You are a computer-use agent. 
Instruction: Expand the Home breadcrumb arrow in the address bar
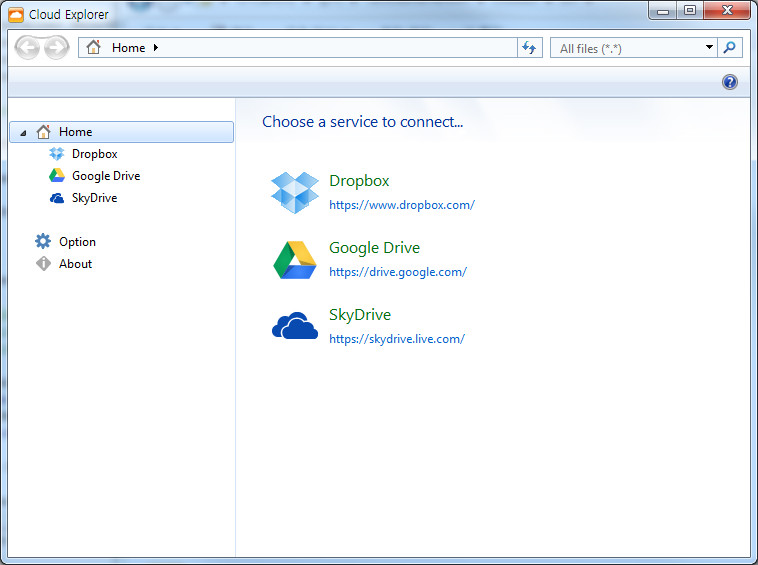[x=156, y=47]
